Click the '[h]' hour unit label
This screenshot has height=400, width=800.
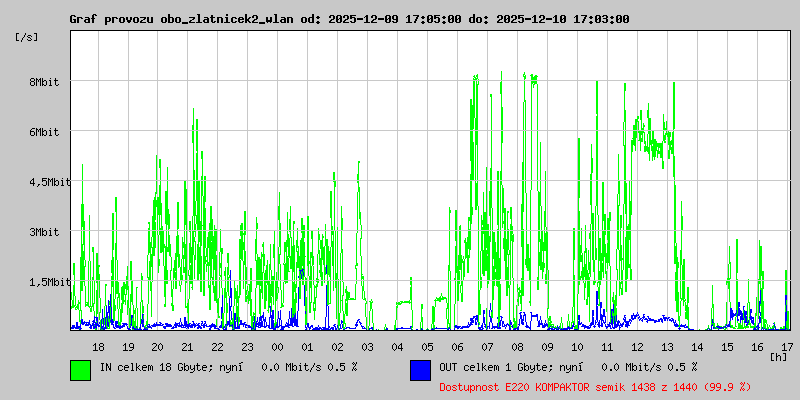point(778,357)
